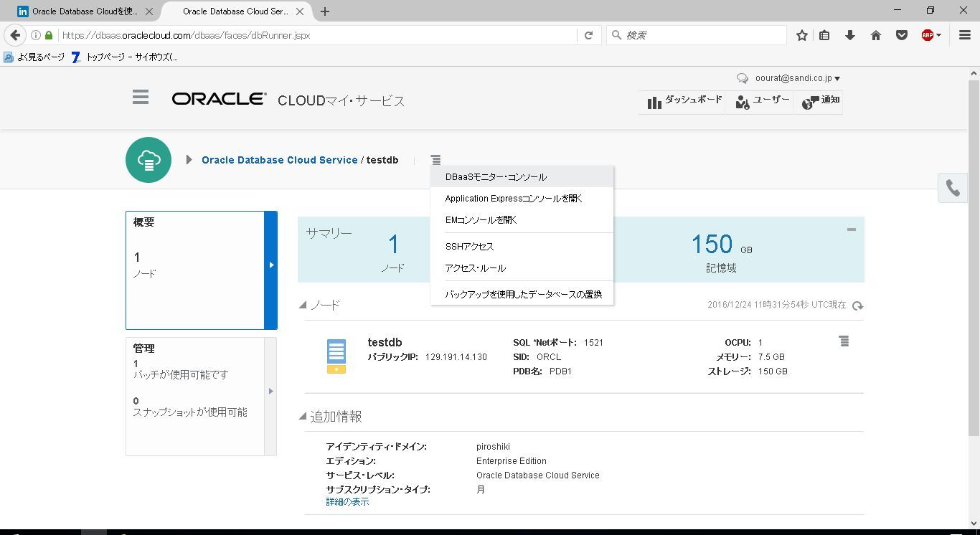Open the frequently visited pages bookmark
The height and width of the screenshot is (535, 980).
click(34, 57)
